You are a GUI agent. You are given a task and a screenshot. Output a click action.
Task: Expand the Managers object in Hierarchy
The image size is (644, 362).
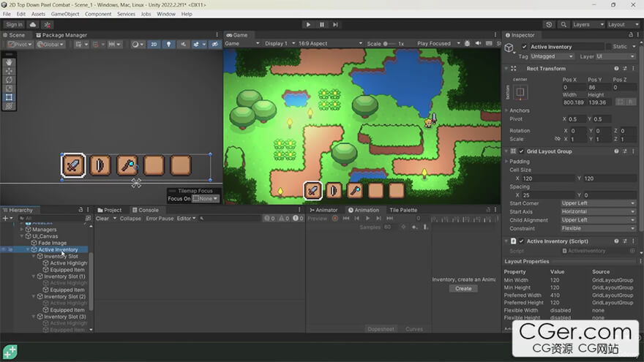21,230
